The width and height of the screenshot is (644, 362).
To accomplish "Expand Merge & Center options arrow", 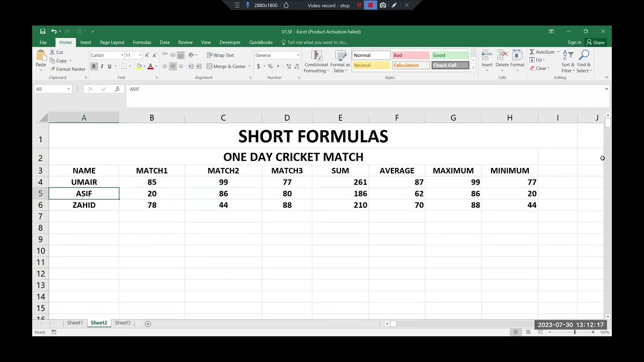I will coord(249,66).
